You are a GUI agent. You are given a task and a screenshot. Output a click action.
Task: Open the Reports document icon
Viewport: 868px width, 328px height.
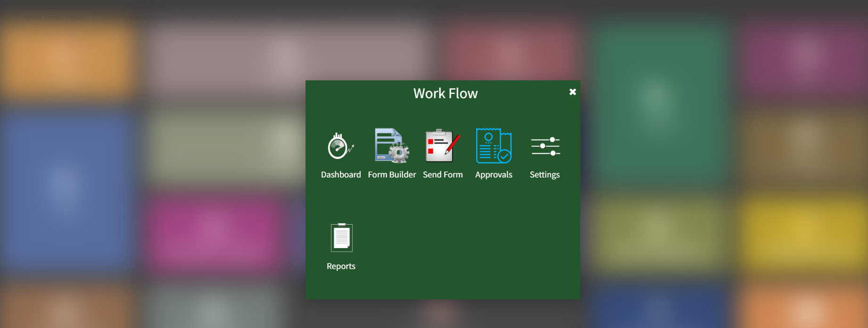(341, 237)
